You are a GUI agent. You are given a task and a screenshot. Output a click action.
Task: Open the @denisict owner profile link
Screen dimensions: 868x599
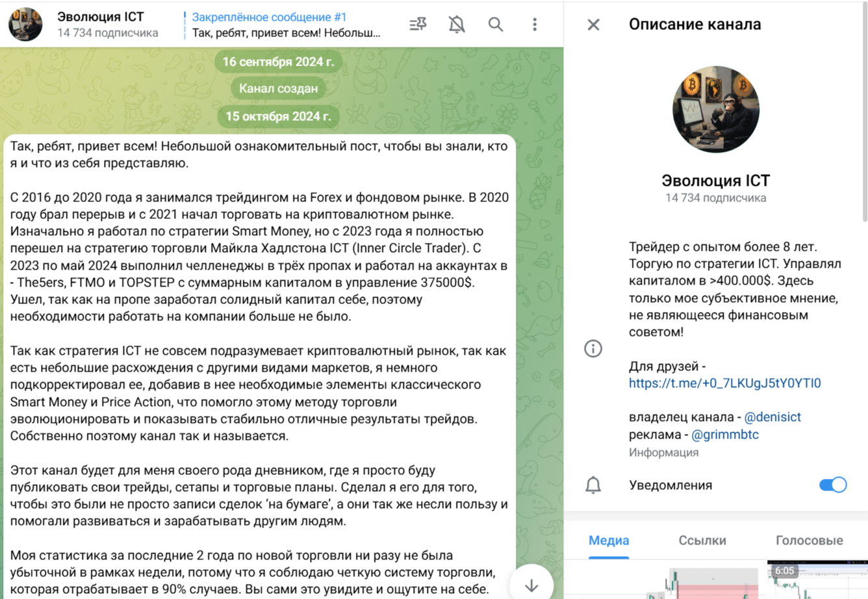tap(772, 417)
